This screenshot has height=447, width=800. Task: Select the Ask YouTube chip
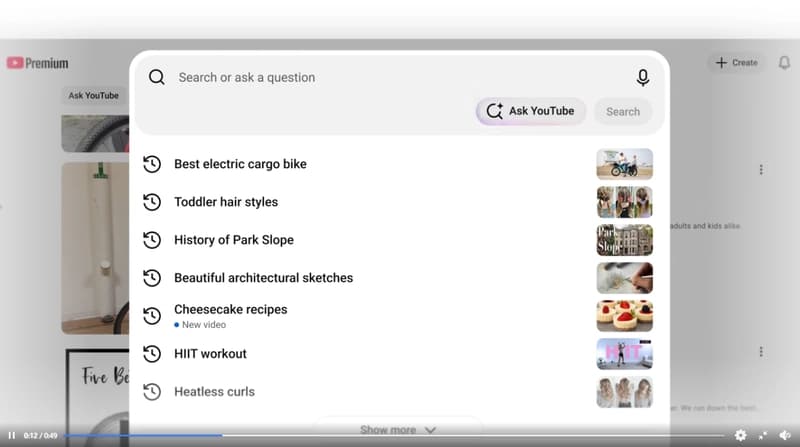pyautogui.click(x=93, y=95)
